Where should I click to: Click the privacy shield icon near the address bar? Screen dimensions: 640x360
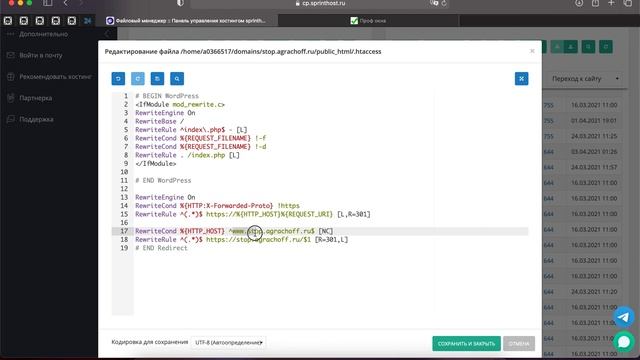point(180,3)
